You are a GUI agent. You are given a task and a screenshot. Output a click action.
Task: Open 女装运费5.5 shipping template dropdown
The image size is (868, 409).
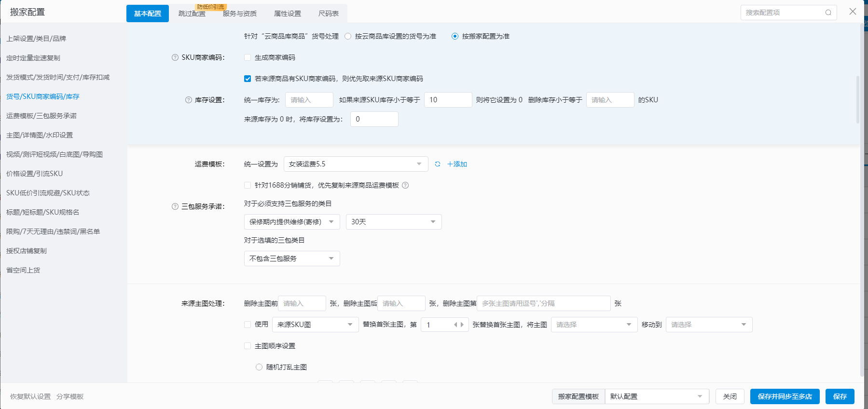[356, 164]
